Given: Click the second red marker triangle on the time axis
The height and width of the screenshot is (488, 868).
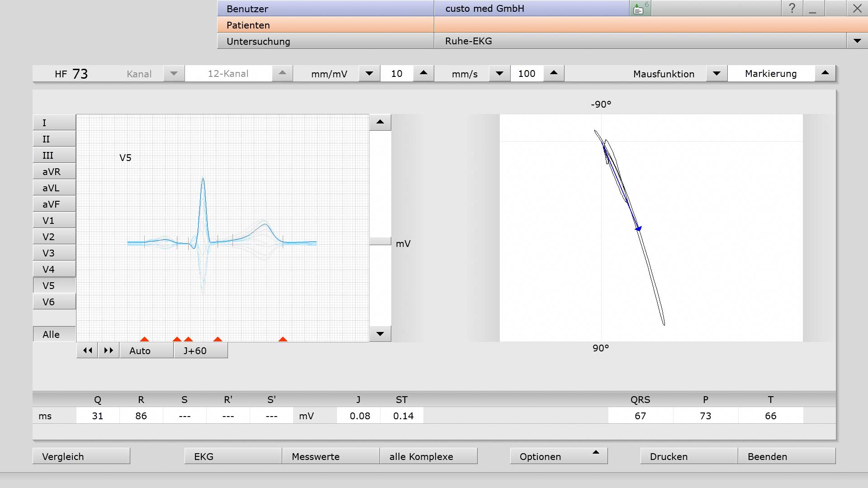Looking at the screenshot, I should coord(177,339).
